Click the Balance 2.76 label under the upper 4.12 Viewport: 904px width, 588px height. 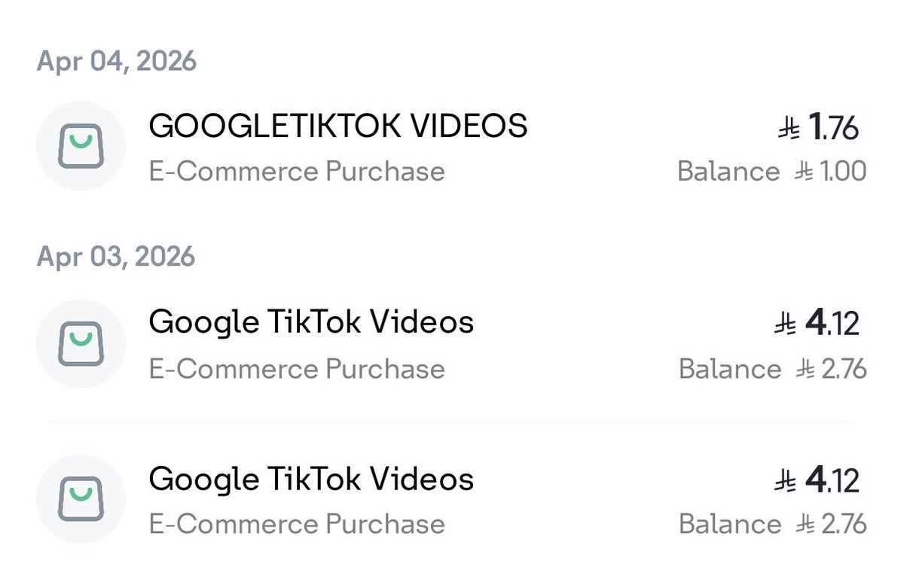coord(773,369)
